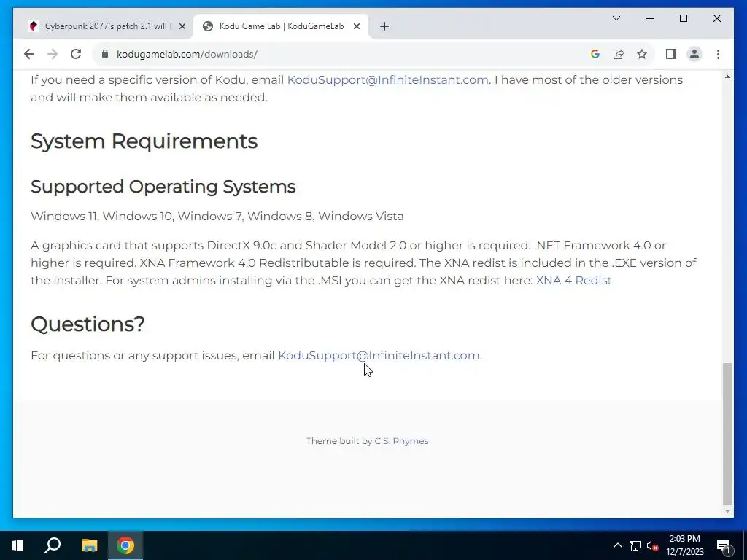Share this page using the share icon
The image size is (747, 560).
[x=619, y=54]
